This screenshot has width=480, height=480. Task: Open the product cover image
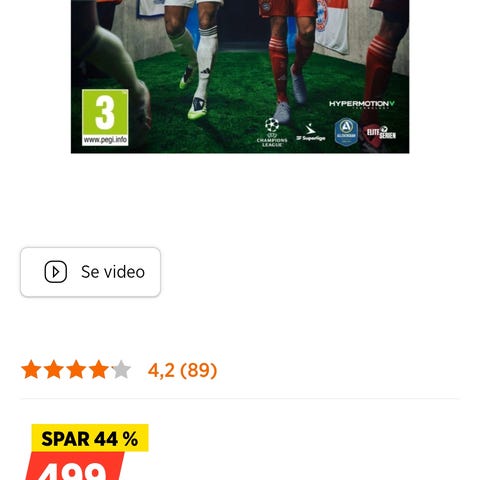pyautogui.click(x=240, y=76)
